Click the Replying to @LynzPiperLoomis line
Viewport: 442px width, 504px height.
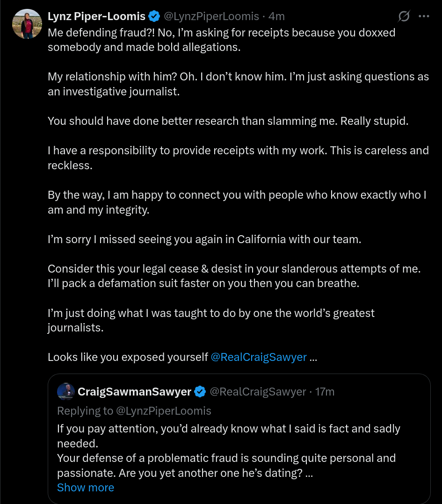(134, 411)
